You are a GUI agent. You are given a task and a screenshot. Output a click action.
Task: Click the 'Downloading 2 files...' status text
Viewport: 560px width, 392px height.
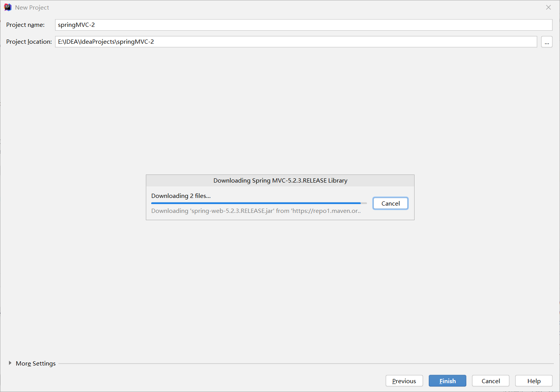tap(181, 196)
